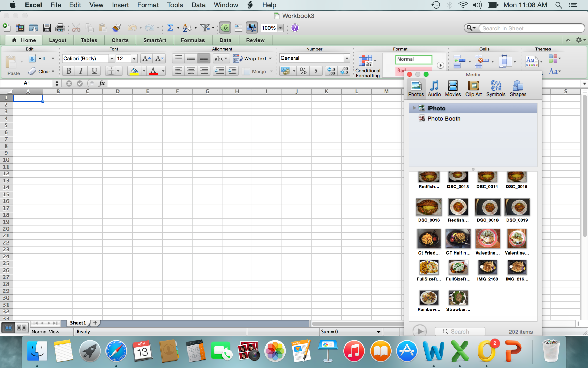
Task: Click the Decrease Font Size icon
Action: click(x=160, y=59)
